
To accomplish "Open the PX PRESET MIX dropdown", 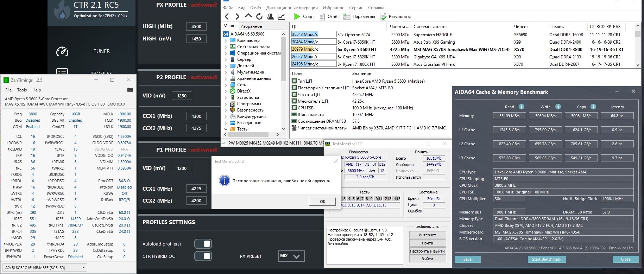I will (291, 256).
